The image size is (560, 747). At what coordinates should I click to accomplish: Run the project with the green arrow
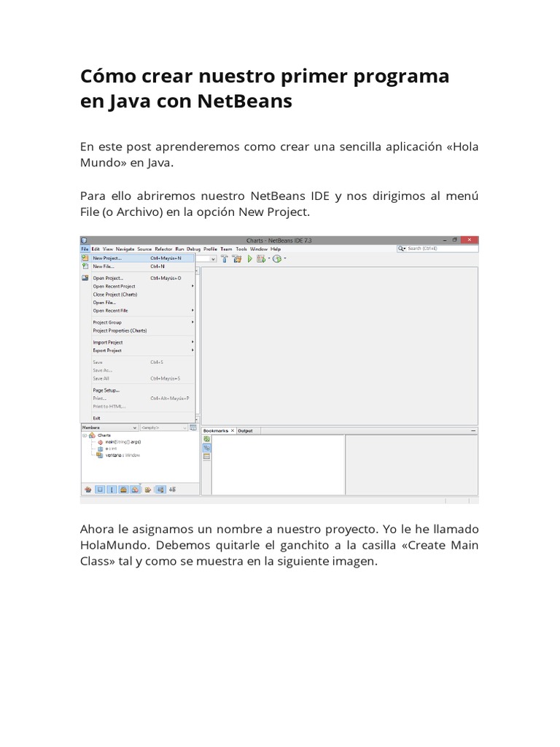click(x=249, y=259)
